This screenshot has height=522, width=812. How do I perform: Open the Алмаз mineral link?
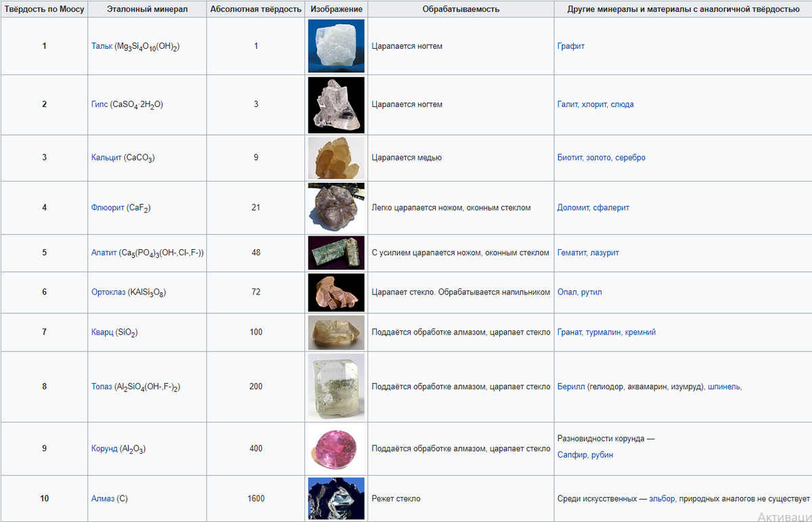click(103, 498)
